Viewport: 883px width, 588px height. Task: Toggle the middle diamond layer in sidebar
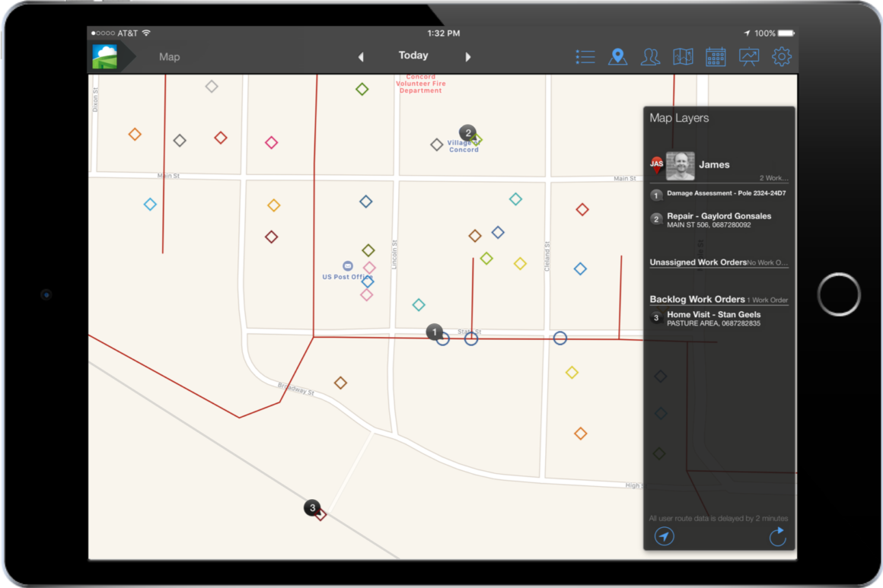click(x=660, y=413)
